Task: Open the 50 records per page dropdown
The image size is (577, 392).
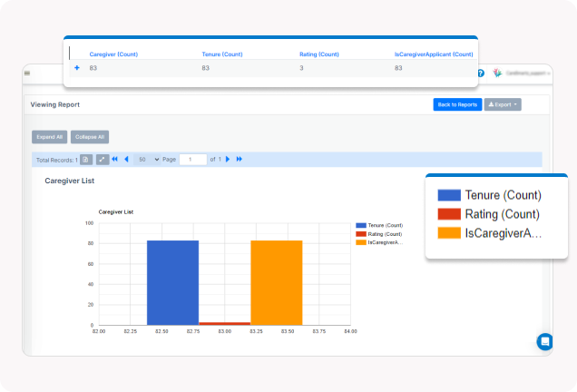Action: pos(148,160)
